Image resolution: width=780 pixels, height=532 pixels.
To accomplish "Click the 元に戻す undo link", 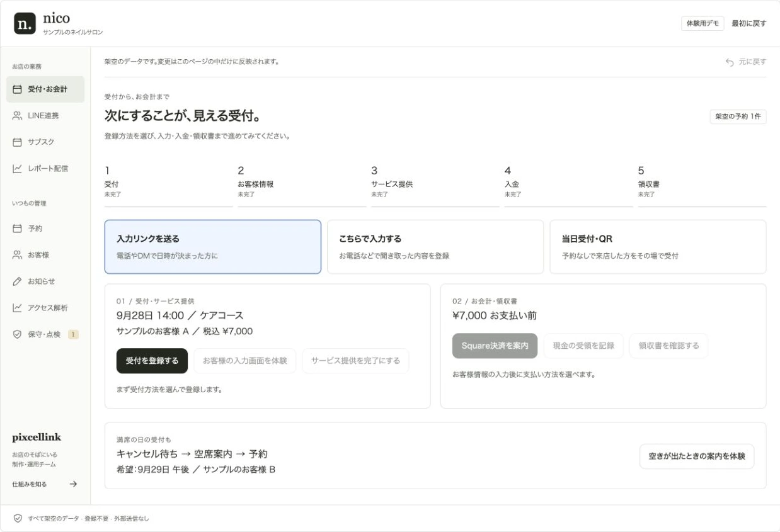I will (746, 62).
